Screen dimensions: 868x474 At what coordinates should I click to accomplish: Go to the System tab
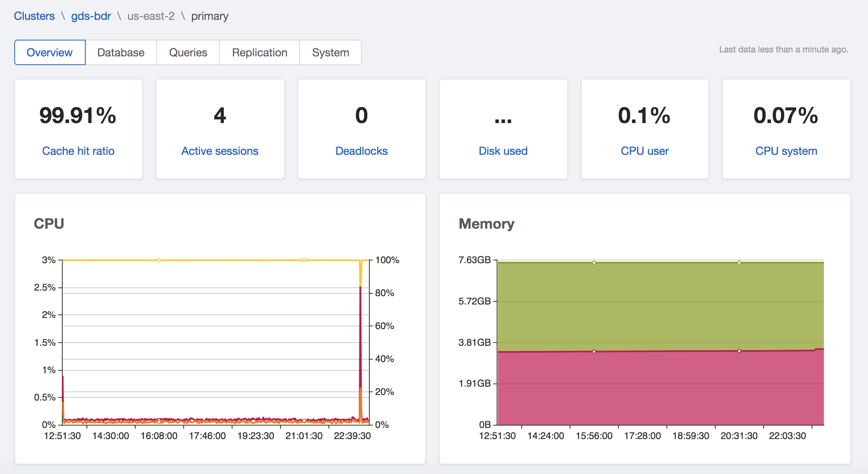click(x=330, y=52)
